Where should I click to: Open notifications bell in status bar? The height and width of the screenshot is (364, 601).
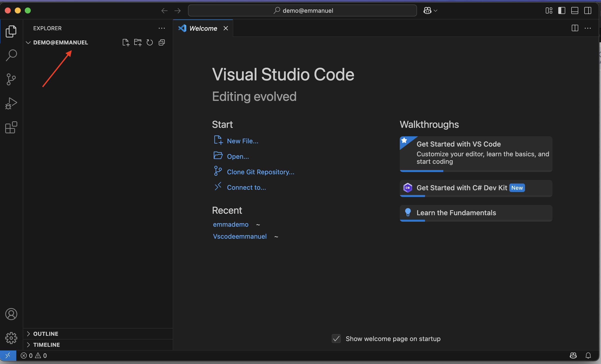(588, 356)
